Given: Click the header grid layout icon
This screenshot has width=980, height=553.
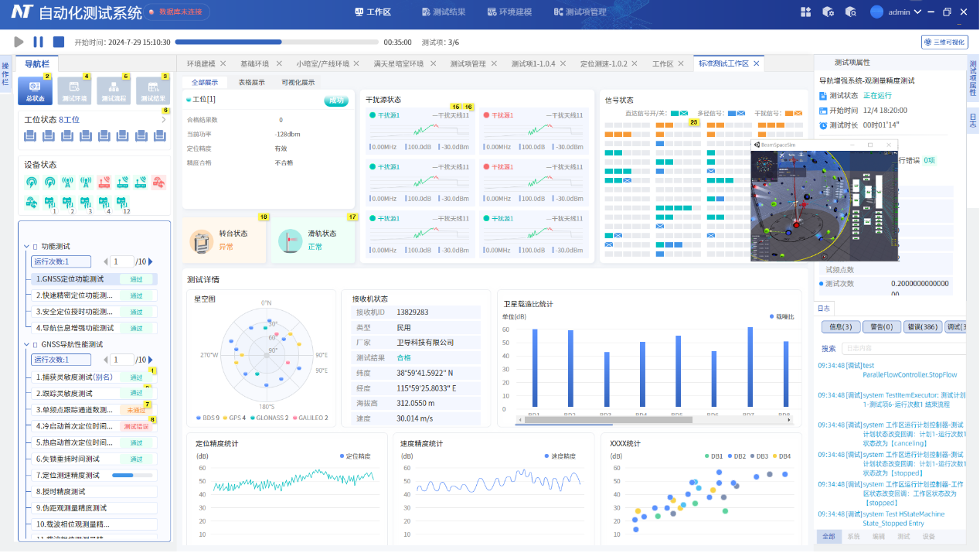Looking at the screenshot, I should tap(806, 12).
